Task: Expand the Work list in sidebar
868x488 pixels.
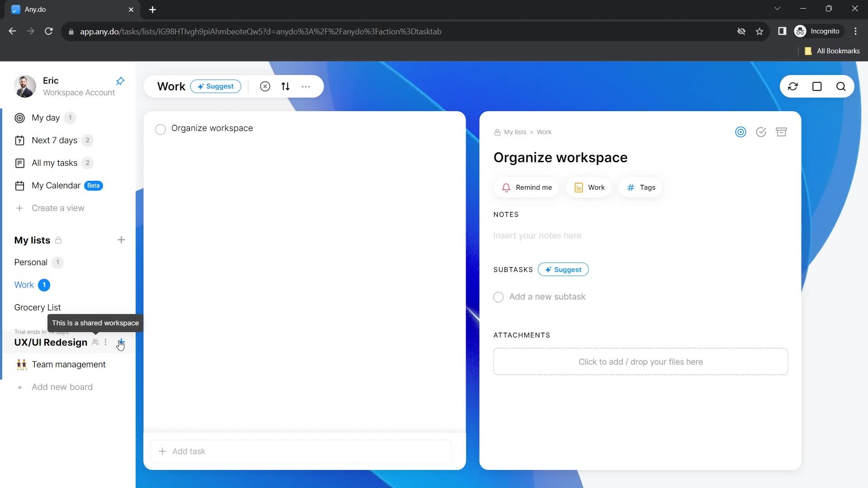Action: pos(24,284)
